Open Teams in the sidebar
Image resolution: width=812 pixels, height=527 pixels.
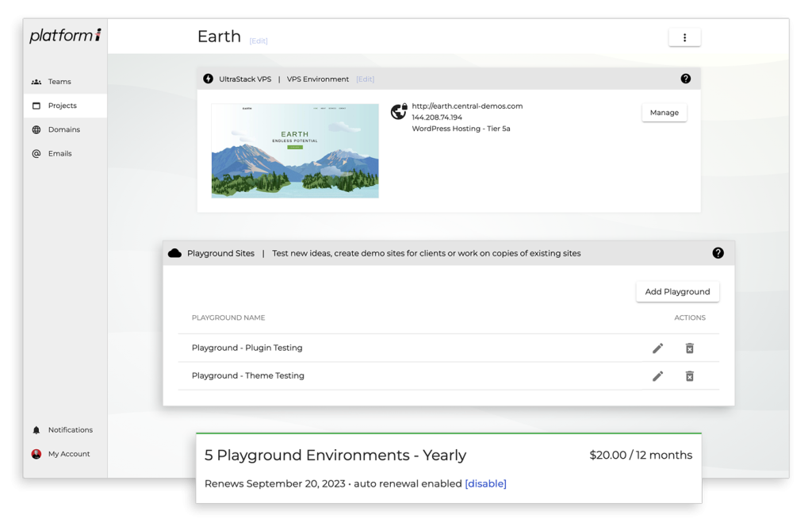59,82
